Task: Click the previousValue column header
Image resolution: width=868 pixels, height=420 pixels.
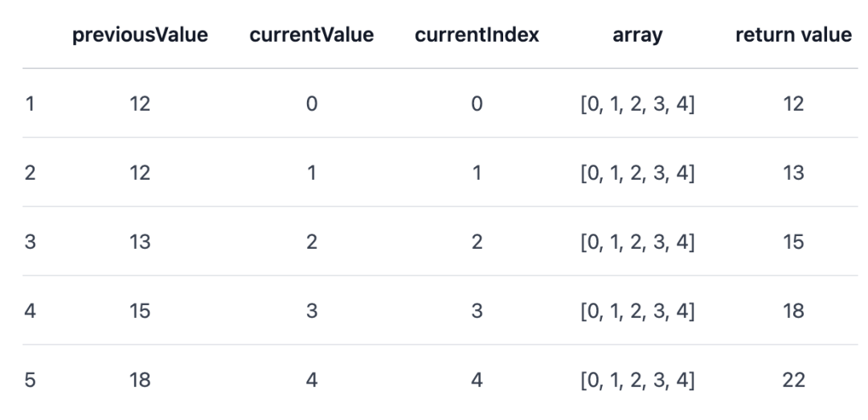Action: [141, 36]
